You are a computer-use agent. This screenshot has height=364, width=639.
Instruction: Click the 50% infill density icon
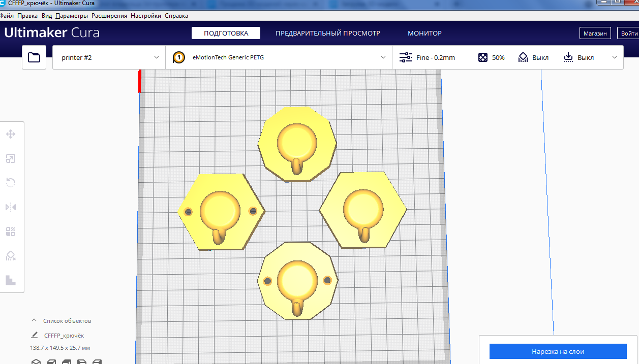pos(483,57)
